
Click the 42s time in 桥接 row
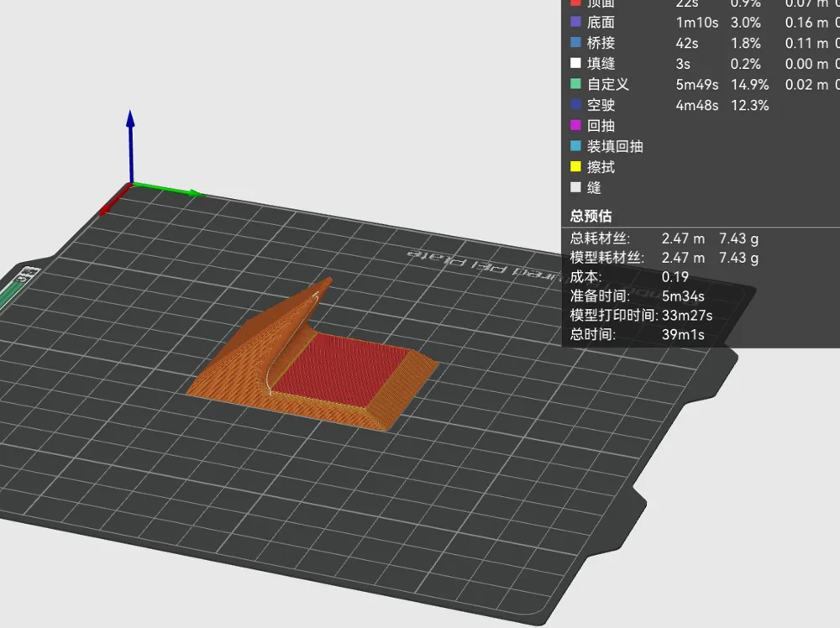[x=687, y=43]
